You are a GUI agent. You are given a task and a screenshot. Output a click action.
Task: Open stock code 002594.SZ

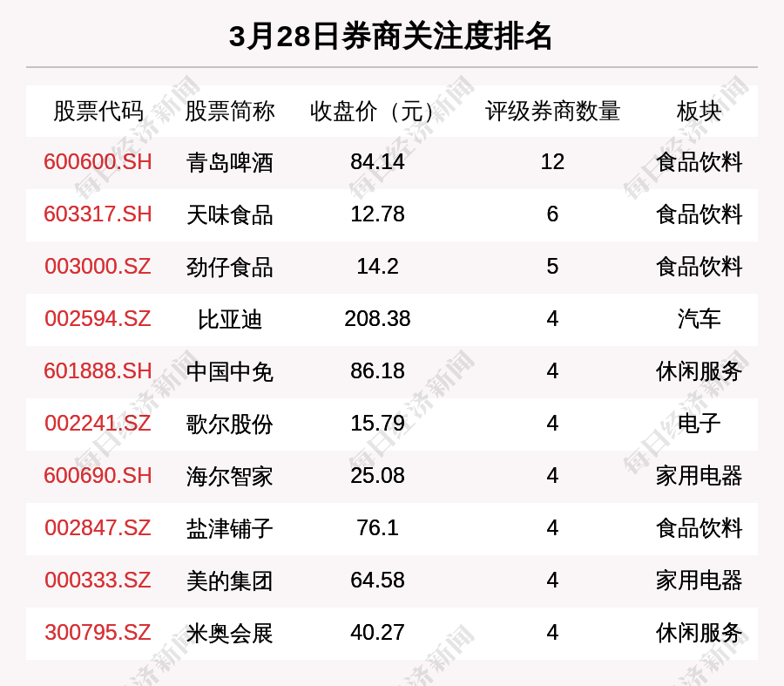click(98, 319)
